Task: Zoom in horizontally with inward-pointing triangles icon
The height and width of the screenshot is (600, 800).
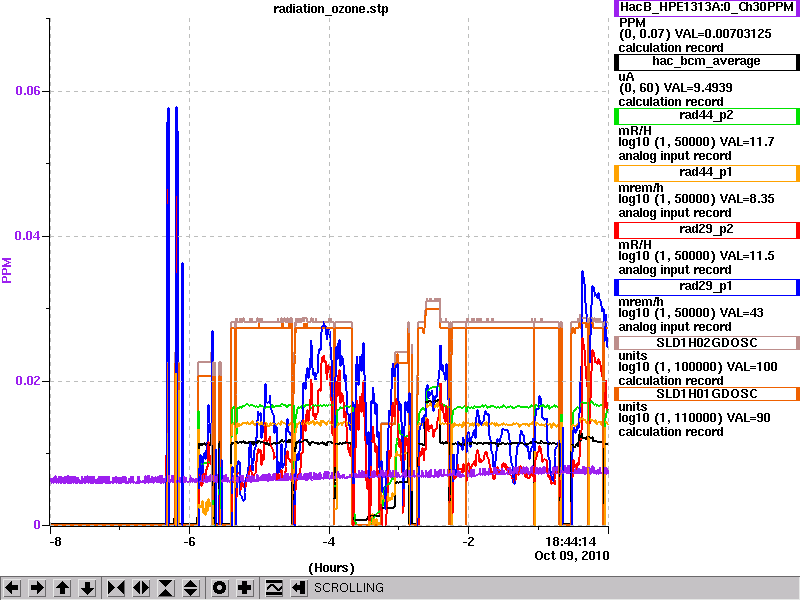Action: coord(116,588)
